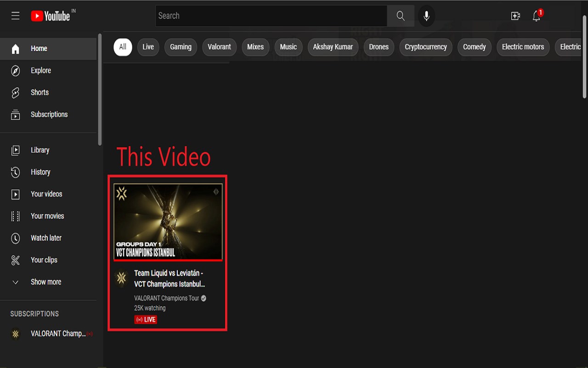Click the Subscriptions stack icon
588x368 pixels.
16,115
